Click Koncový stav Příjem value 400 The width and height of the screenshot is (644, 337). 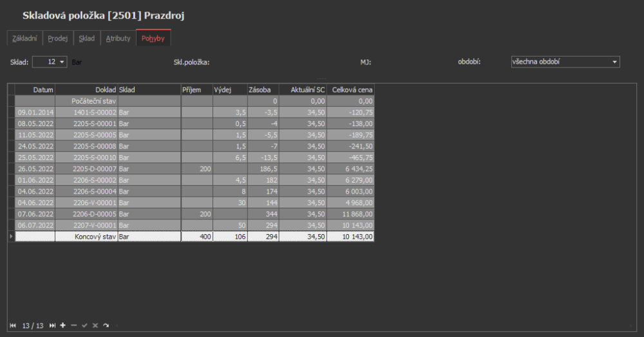coord(196,237)
